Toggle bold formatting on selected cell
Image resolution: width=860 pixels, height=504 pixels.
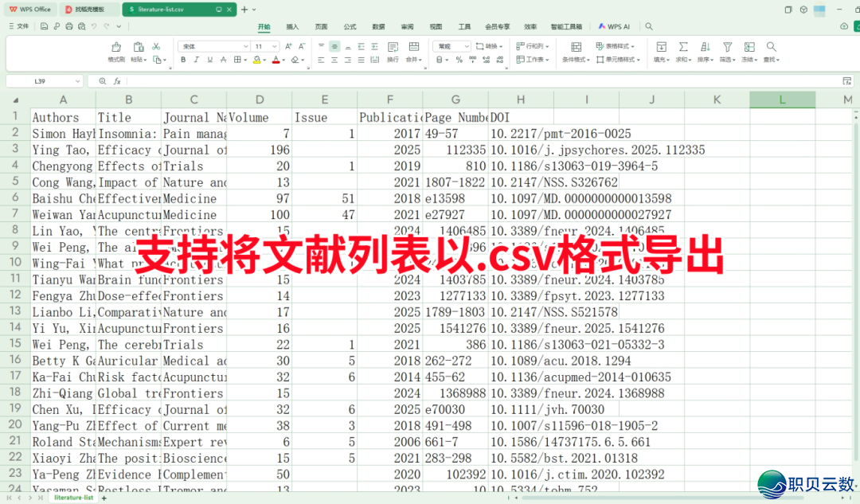[183, 59]
